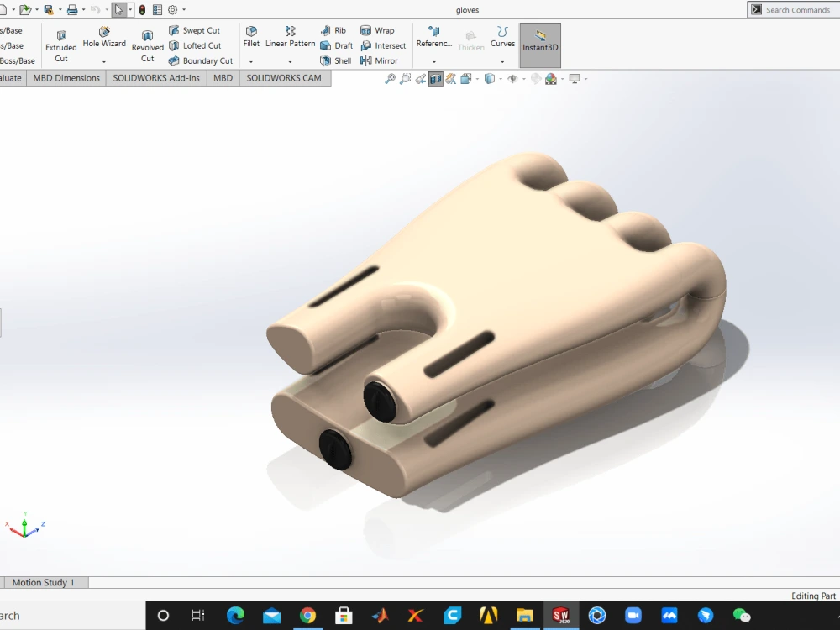Start a Lofted Cut feature
The image size is (840, 630).
point(195,45)
